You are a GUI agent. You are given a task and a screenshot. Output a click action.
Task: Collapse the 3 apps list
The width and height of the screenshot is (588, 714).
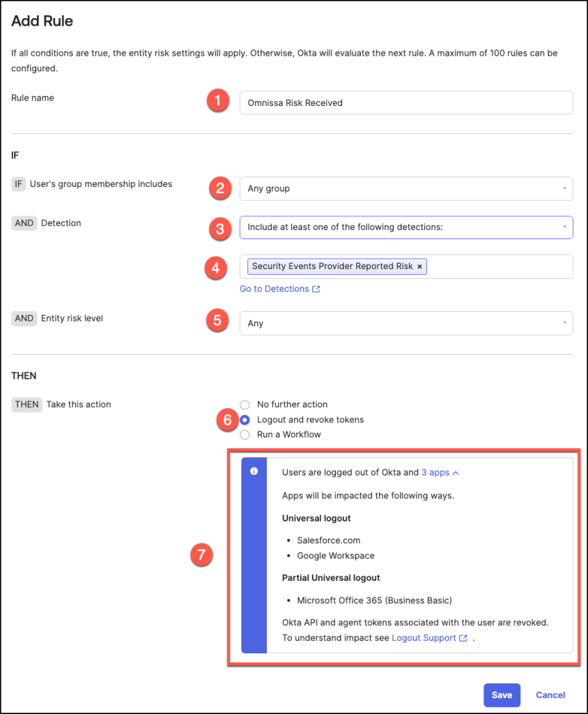440,472
